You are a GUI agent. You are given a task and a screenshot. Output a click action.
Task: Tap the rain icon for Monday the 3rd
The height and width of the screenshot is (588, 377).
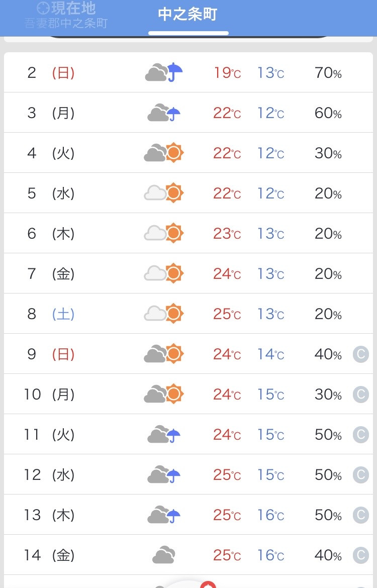click(164, 113)
